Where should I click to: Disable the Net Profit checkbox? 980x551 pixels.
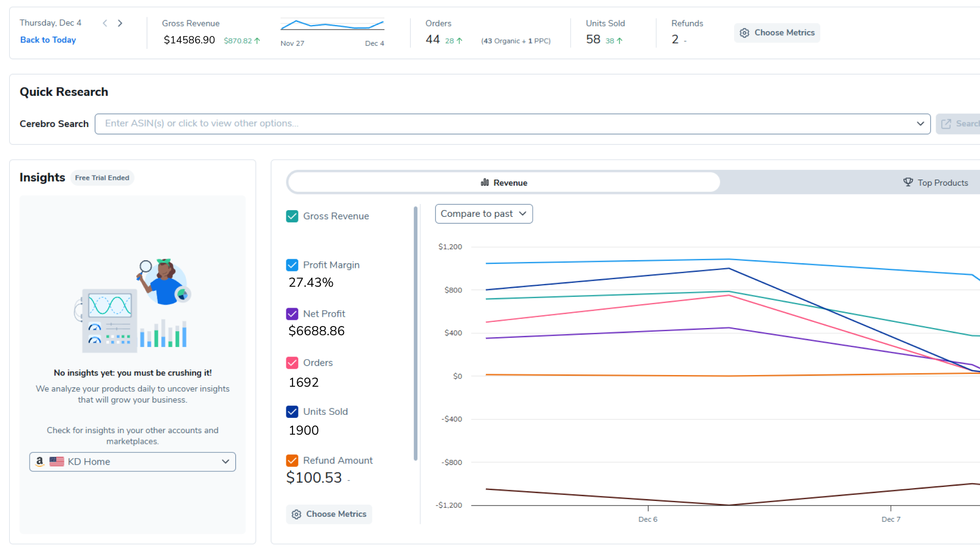tap(292, 314)
